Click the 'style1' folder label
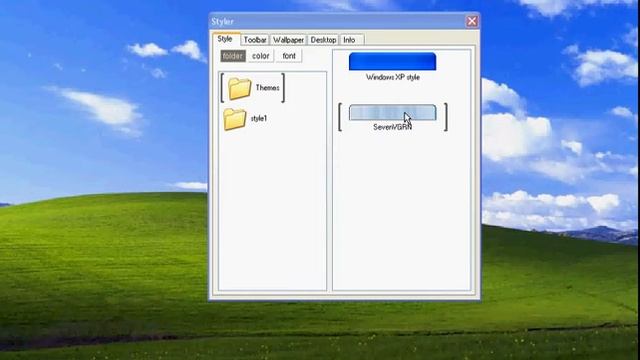Image resolution: width=640 pixels, height=360 pixels. tap(259, 119)
